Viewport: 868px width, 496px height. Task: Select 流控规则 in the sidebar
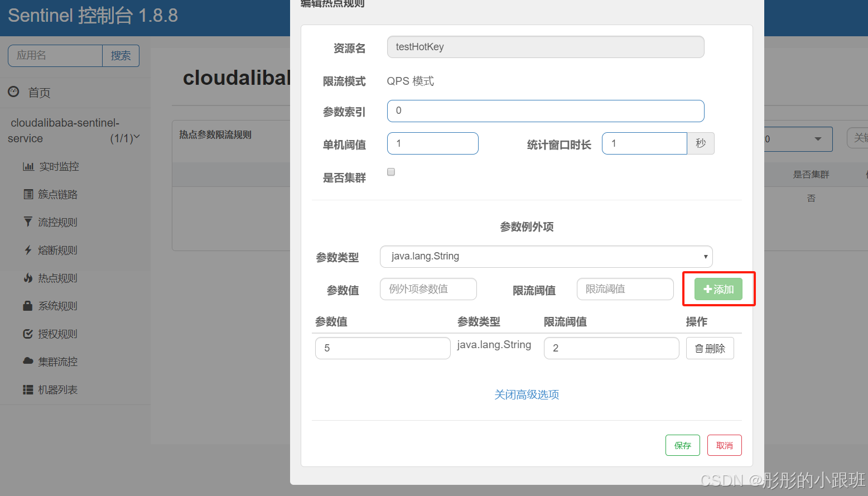[x=58, y=222]
